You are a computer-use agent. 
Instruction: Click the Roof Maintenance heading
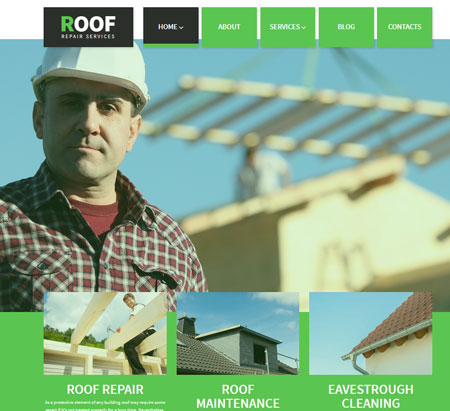coord(238,396)
